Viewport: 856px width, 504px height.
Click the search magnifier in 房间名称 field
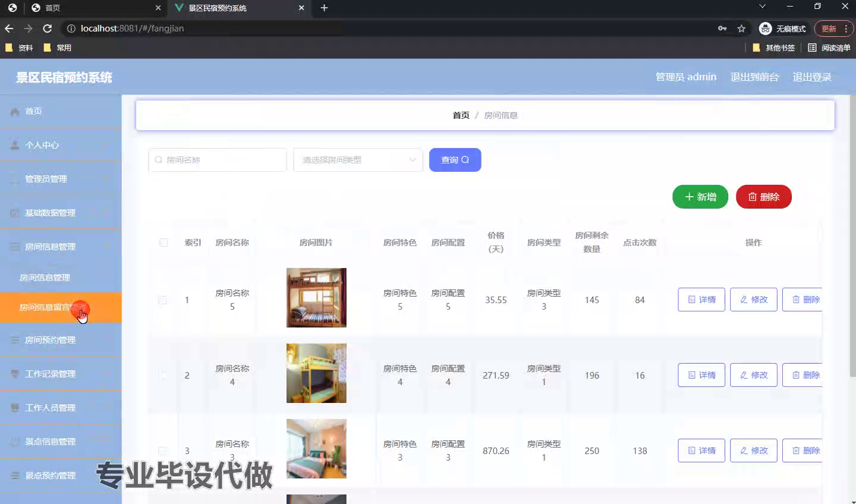click(x=158, y=160)
